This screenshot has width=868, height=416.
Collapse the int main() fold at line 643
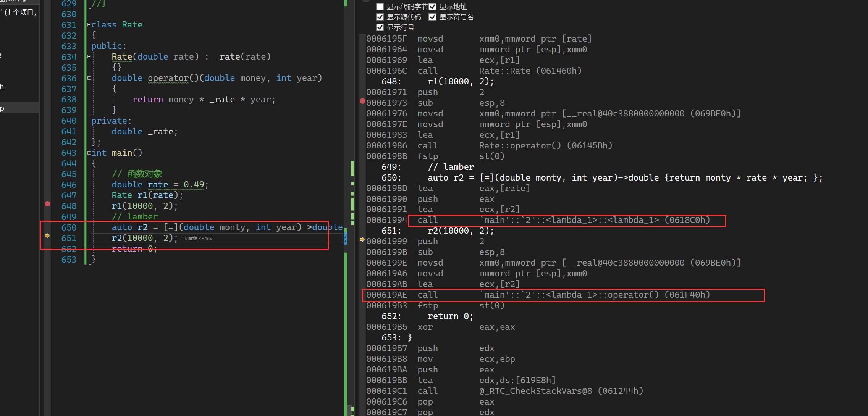point(89,153)
